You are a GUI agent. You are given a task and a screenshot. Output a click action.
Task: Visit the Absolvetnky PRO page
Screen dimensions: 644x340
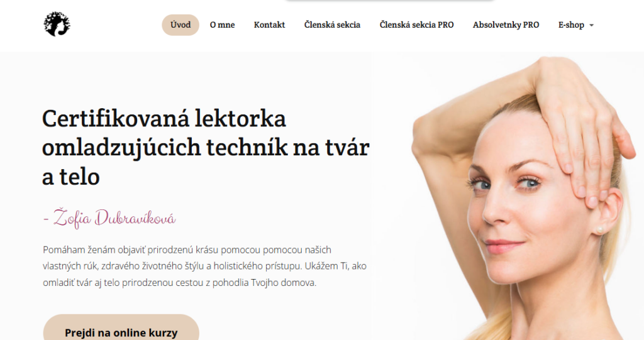click(x=506, y=25)
